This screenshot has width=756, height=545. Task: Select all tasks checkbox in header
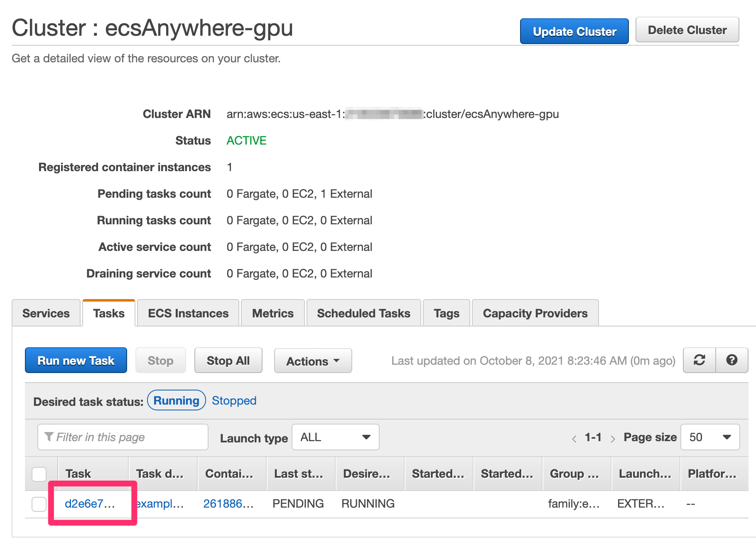click(x=39, y=474)
